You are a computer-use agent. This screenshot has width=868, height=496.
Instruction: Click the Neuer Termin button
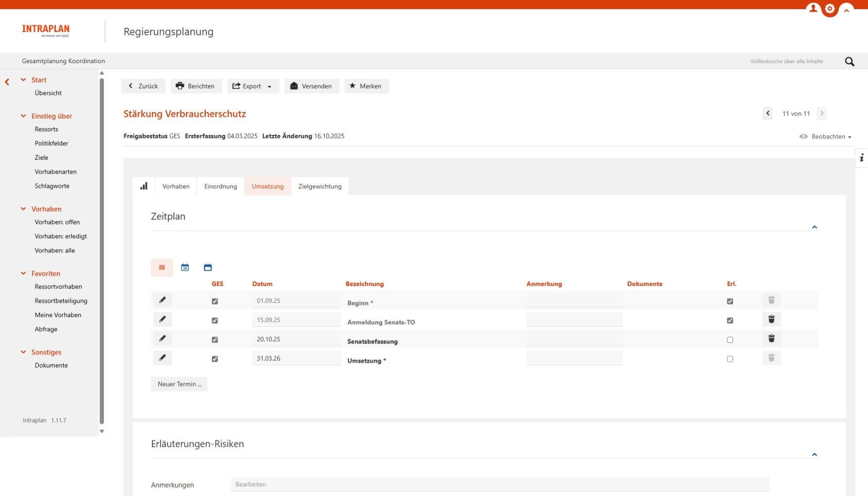[179, 384]
